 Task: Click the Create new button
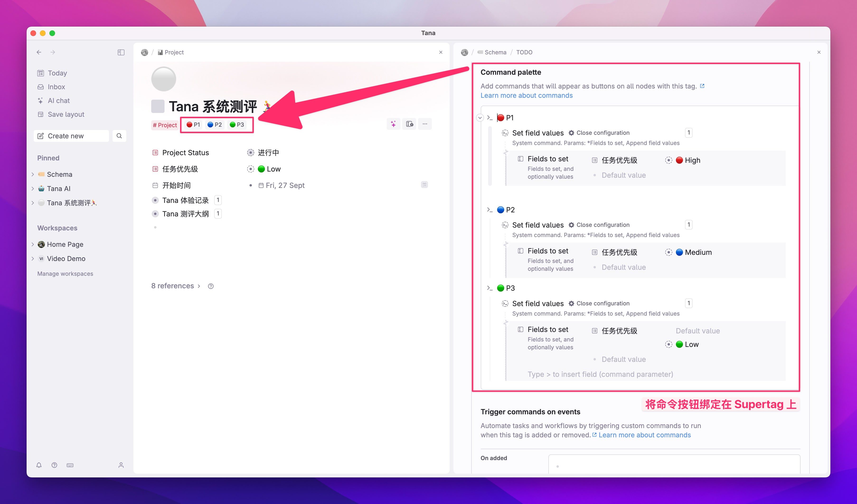pos(71,136)
